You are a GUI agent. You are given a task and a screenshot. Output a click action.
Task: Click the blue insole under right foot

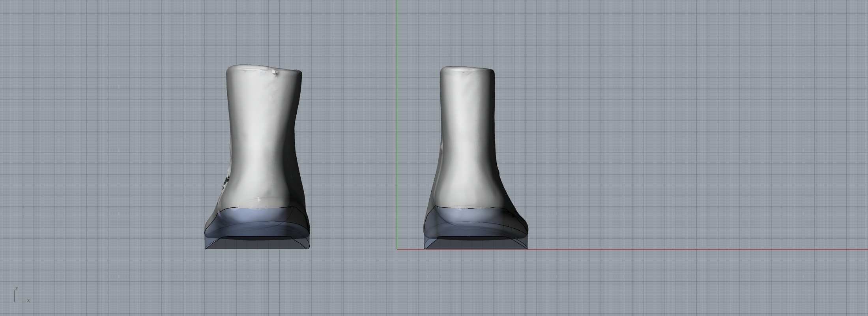(473, 224)
